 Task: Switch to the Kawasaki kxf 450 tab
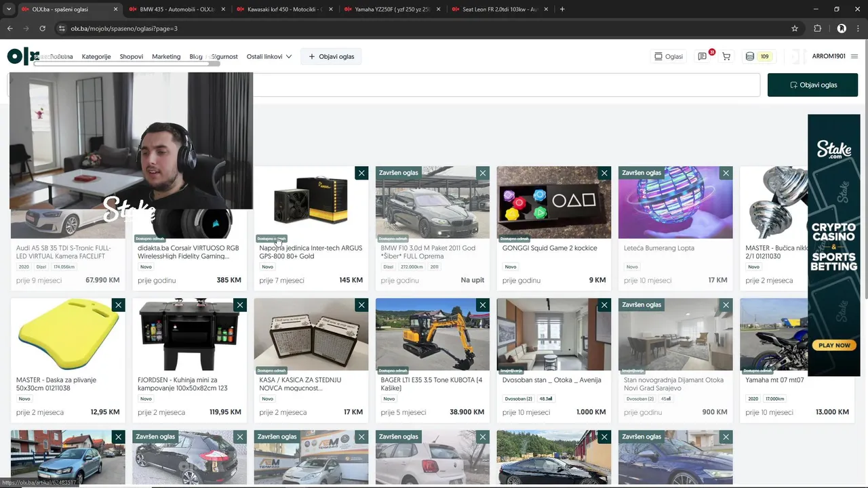pos(285,9)
